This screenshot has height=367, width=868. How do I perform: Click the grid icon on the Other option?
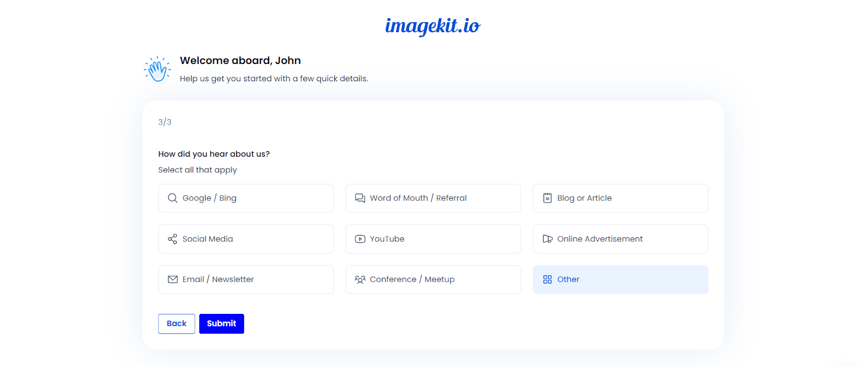547,280
